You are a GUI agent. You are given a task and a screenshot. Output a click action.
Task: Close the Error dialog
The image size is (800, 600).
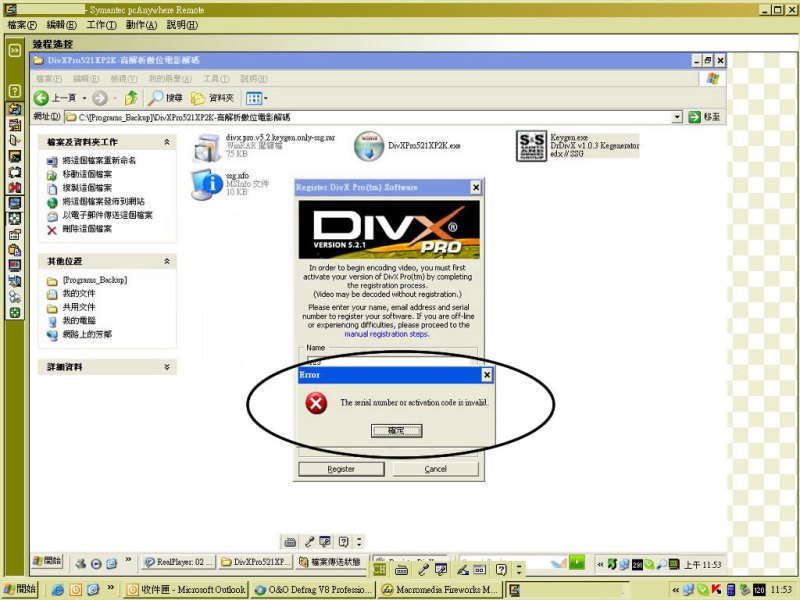point(487,375)
